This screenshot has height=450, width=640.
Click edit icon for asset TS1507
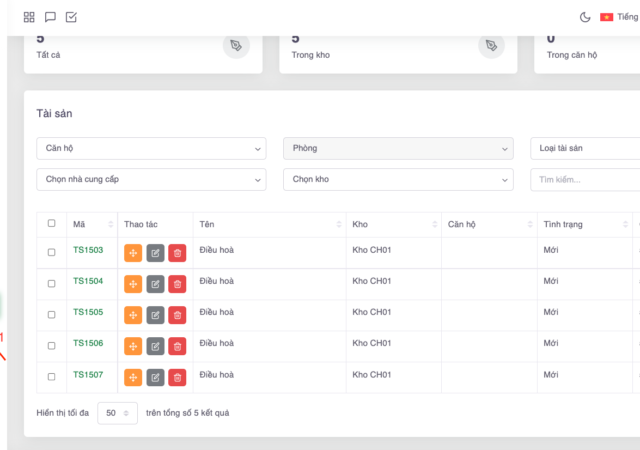tap(155, 377)
